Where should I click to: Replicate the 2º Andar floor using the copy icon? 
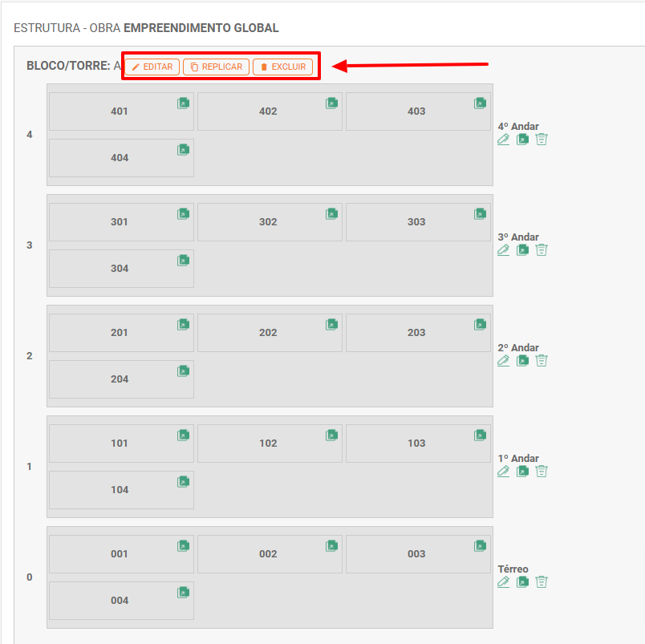pyautogui.click(x=522, y=360)
